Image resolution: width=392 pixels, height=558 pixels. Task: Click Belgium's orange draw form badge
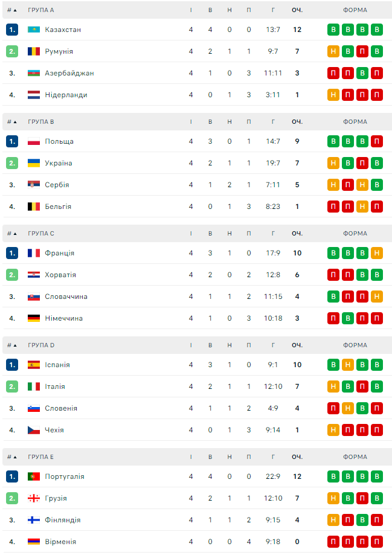362,207
